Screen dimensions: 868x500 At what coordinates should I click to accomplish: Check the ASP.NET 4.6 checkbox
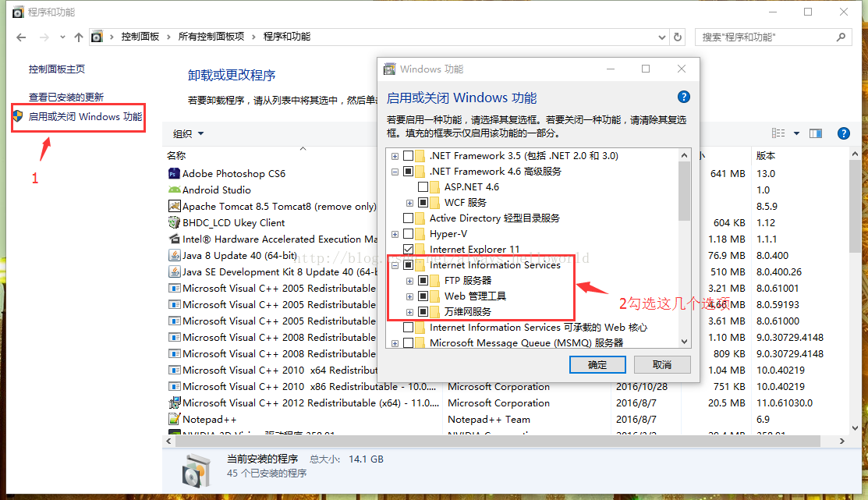tap(423, 187)
